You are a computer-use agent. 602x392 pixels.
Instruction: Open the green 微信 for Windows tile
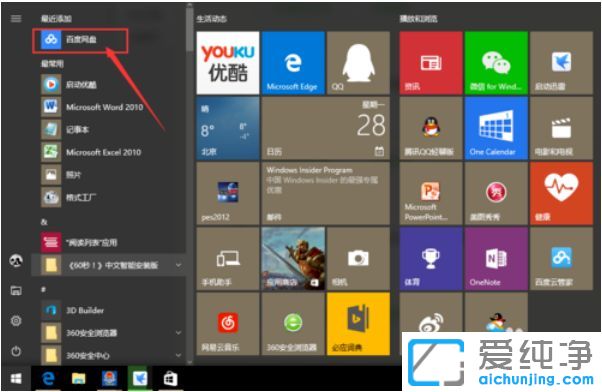496,63
